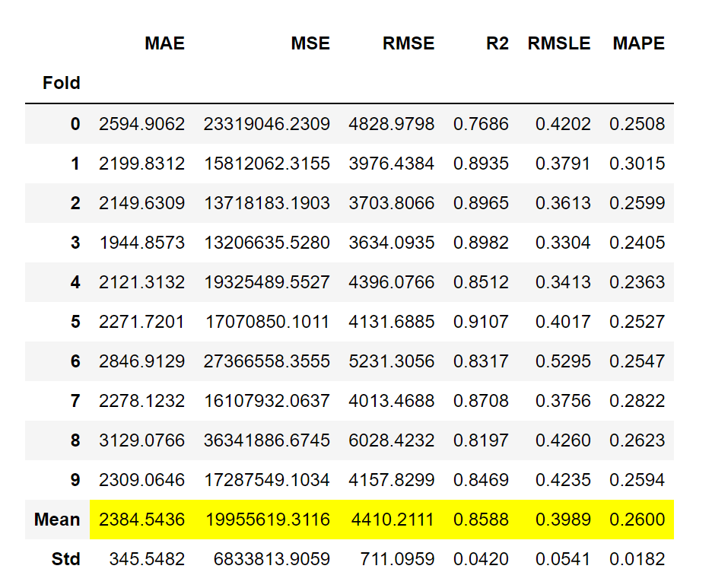
Task: Select RMSLE value 0.4202
Action: [x=563, y=124]
